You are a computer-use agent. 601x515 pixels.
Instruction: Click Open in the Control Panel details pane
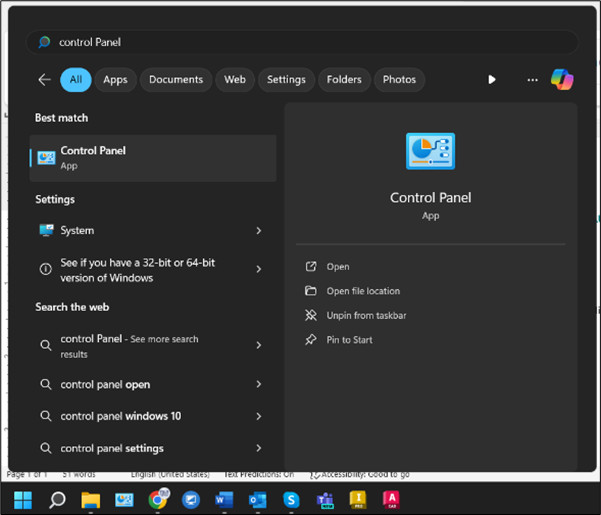tap(338, 266)
